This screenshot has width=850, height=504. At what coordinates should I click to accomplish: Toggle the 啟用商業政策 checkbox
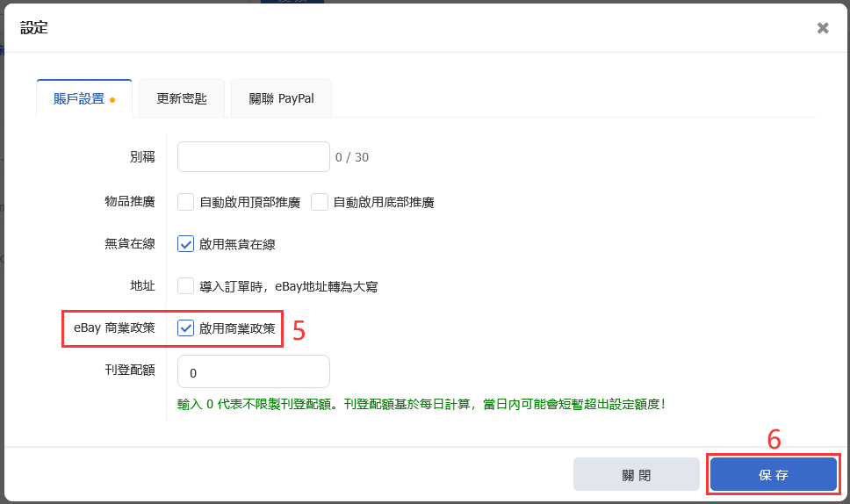pos(186,328)
